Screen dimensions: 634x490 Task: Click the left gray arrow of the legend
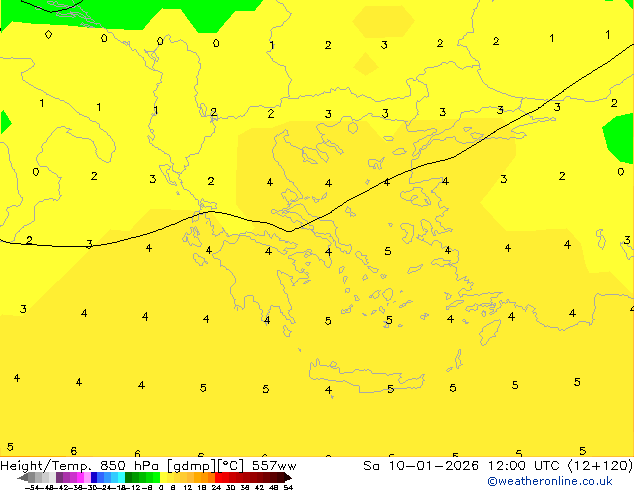(x=23, y=477)
